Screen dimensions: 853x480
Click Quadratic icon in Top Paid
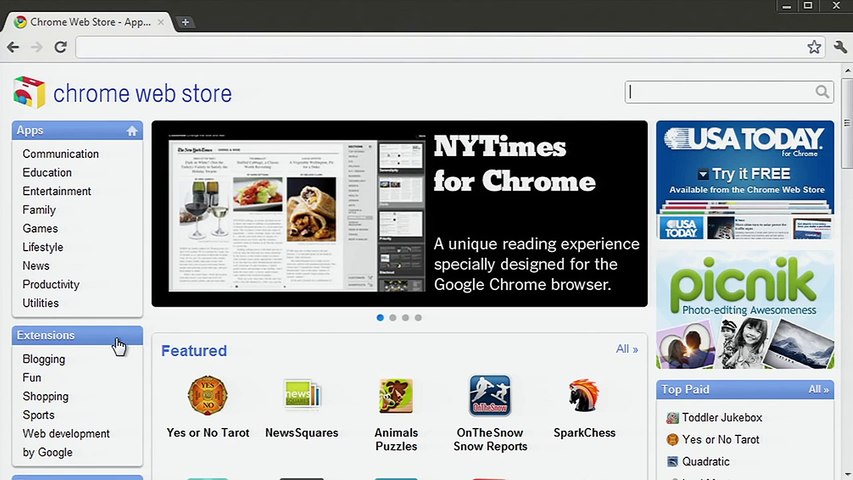[x=672, y=461]
